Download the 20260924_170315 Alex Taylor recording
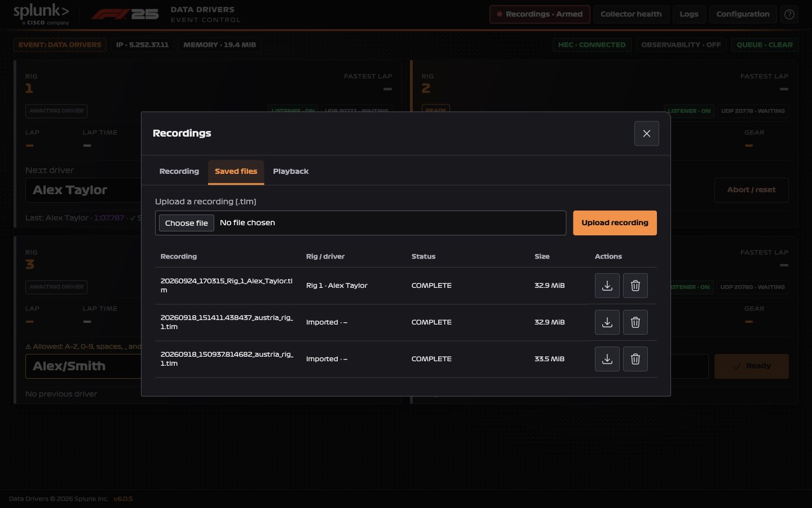This screenshot has width=812, height=508. (x=607, y=286)
